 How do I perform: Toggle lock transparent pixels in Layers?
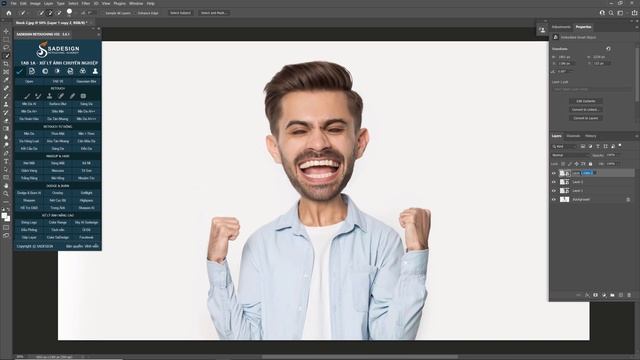coord(563,164)
